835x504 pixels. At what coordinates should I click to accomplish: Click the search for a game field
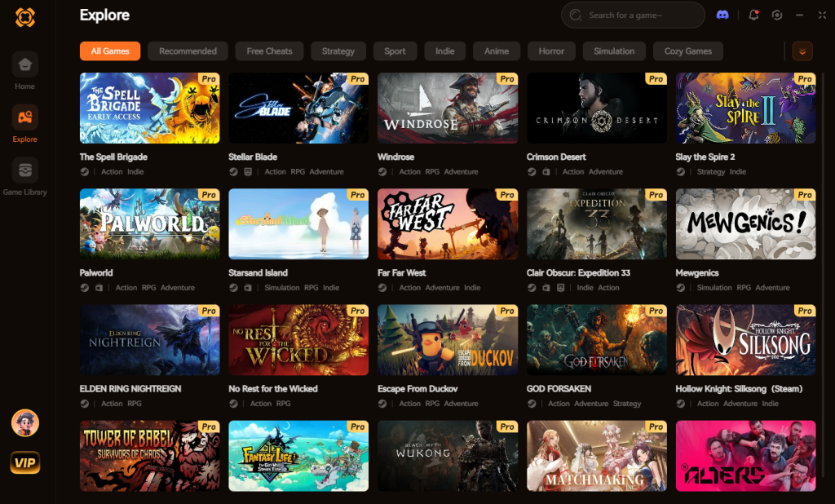[633, 15]
